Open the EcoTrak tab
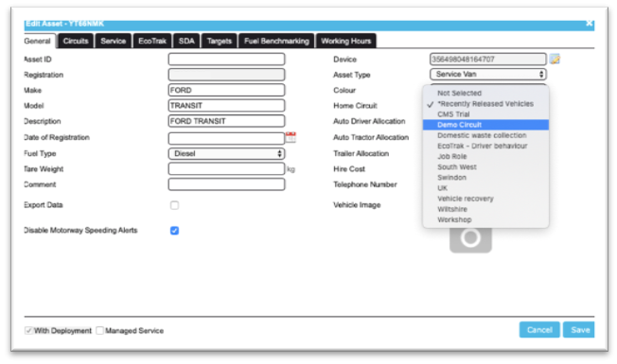The height and width of the screenshot is (364, 617). 152,41
